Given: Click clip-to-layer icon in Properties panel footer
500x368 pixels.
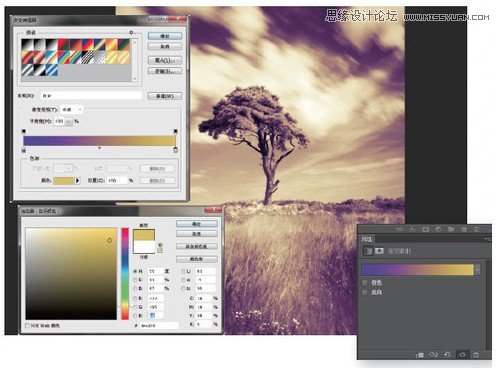Looking at the screenshot, I should [420, 355].
